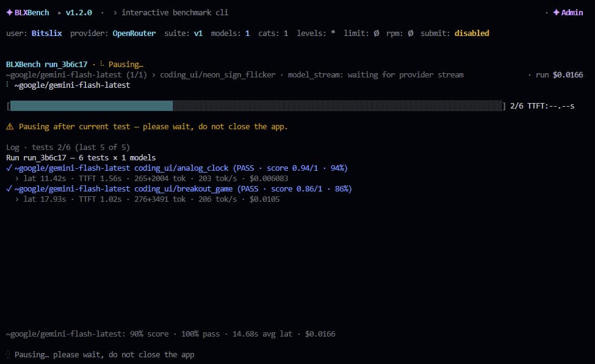Click 'Pausing… please wait' footer message
This screenshot has height=364, width=595.
click(104, 354)
